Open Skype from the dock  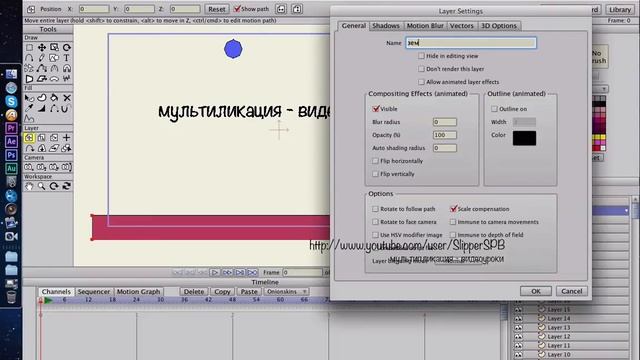click(x=11, y=101)
